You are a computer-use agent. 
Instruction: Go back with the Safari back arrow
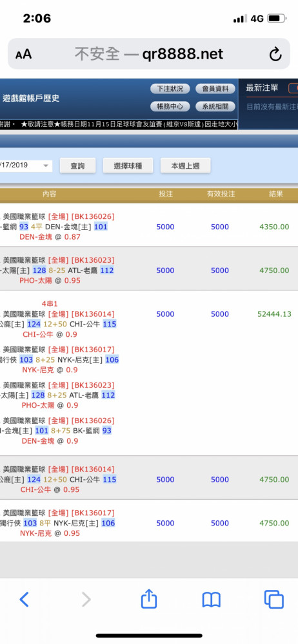25,600
